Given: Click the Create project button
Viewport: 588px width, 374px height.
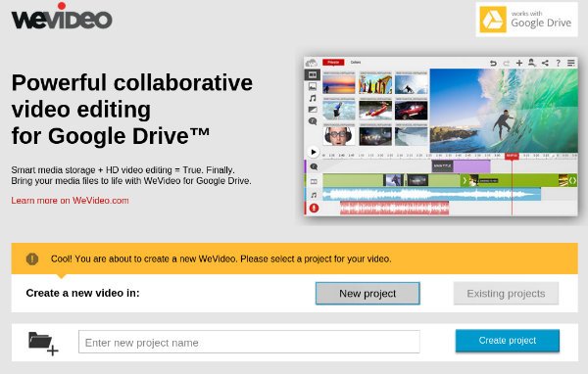Looking at the screenshot, I should [x=508, y=341].
